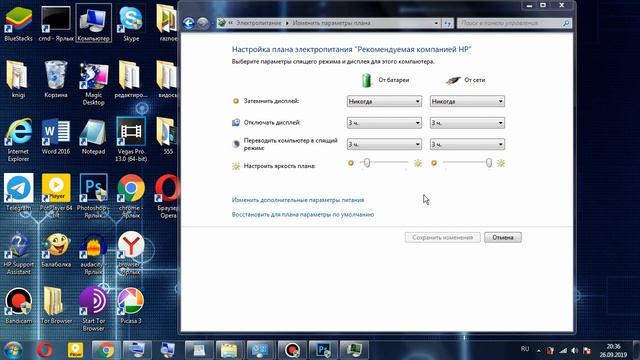The height and width of the screenshot is (360, 640).
Task: Open Internet Explorer desktop shortcut
Action: pos(18,140)
